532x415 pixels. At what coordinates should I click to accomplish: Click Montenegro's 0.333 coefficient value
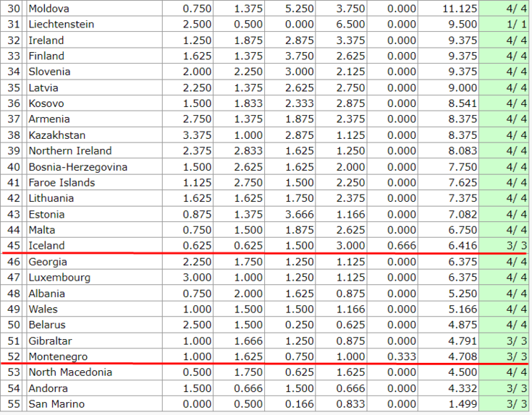402,356
